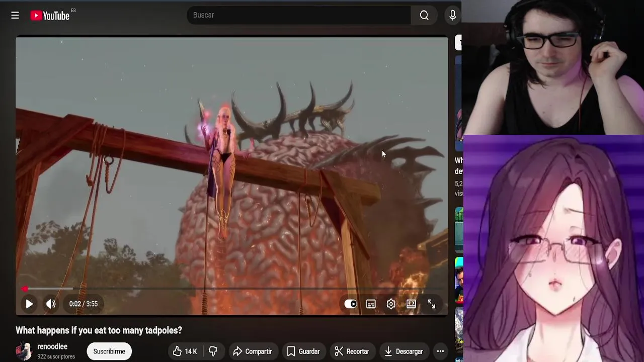Open the renoodlee channel name link

point(52,346)
